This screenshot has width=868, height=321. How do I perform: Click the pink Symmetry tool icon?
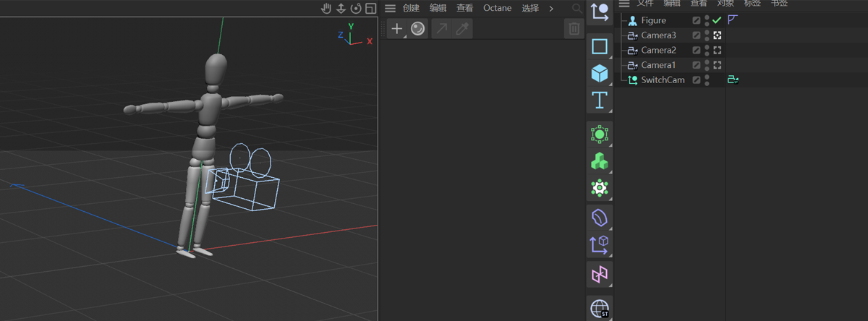(x=600, y=274)
